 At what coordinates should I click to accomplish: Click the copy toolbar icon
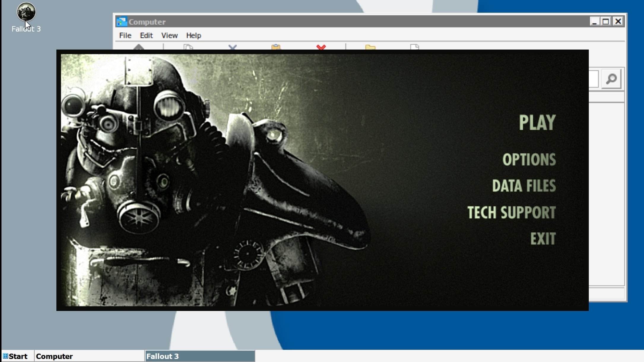pyautogui.click(x=188, y=47)
